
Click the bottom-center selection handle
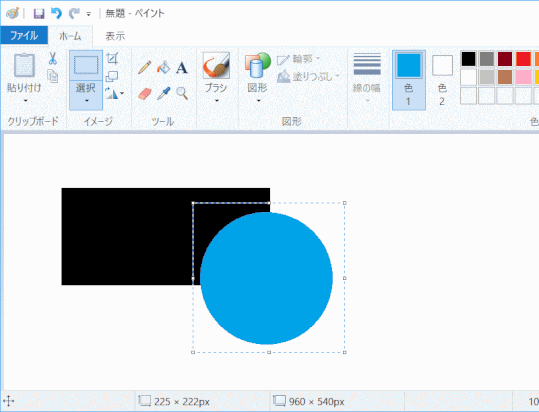point(269,352)
